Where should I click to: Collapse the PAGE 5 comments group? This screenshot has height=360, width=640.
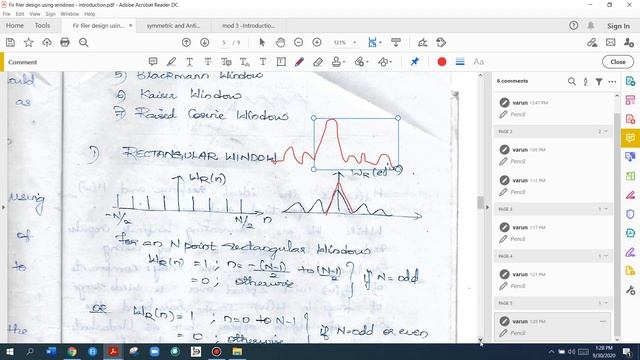pyautogui.click(x=606, y=303)
